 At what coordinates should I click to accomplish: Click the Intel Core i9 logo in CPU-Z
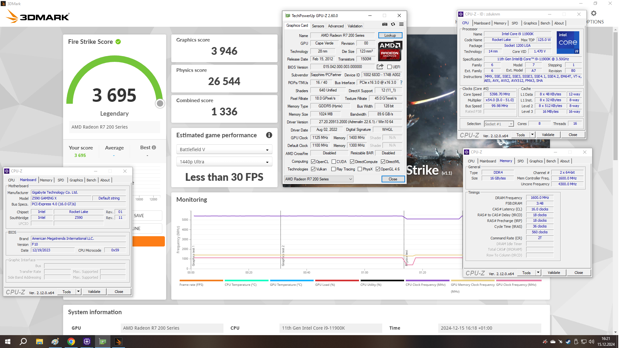click(x=568, y=42)
